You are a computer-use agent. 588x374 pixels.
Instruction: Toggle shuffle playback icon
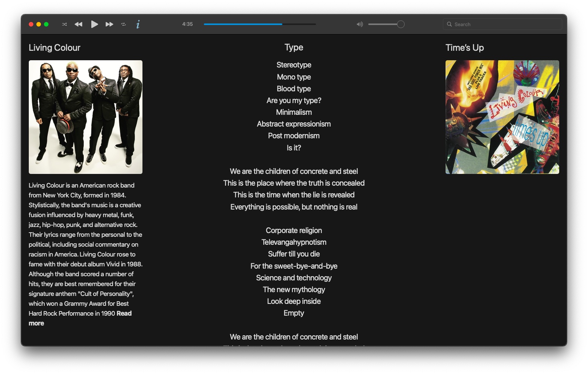click(64, 24)
